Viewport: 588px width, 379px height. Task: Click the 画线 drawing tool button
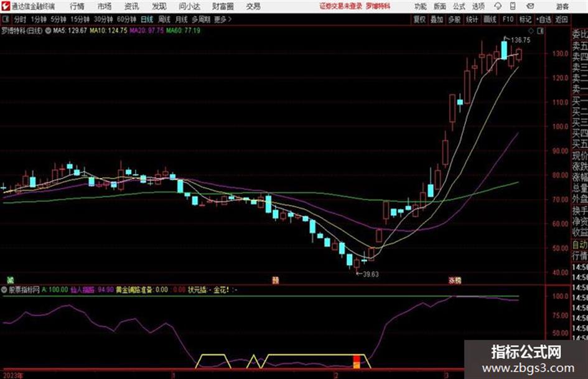click(490, 19)
